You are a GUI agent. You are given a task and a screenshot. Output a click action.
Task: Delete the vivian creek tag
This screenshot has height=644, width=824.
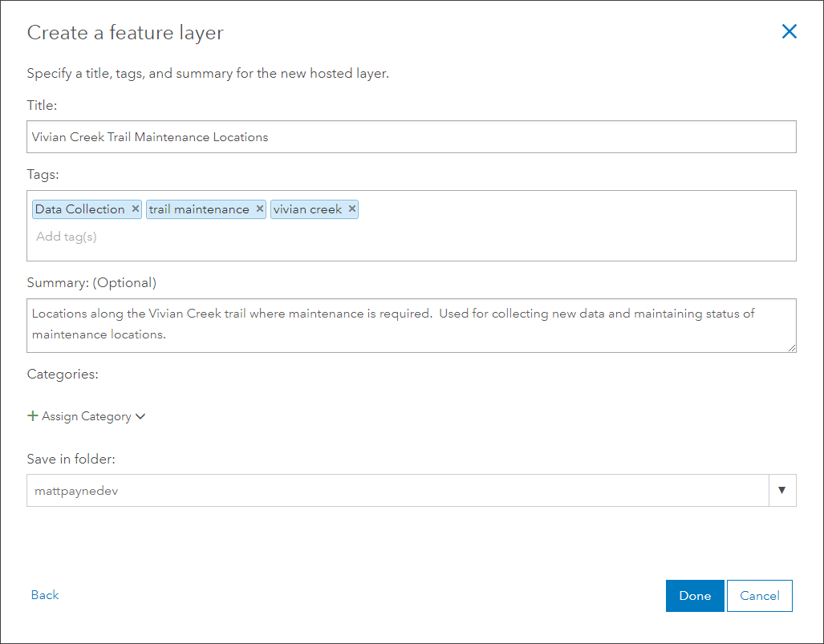(x=352, y=209)
